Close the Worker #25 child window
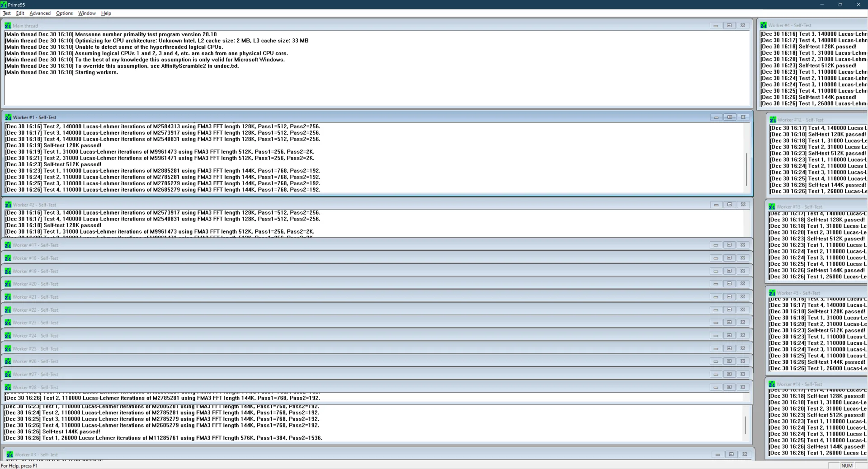Viewport: 868px width, 469px height. 743,349
